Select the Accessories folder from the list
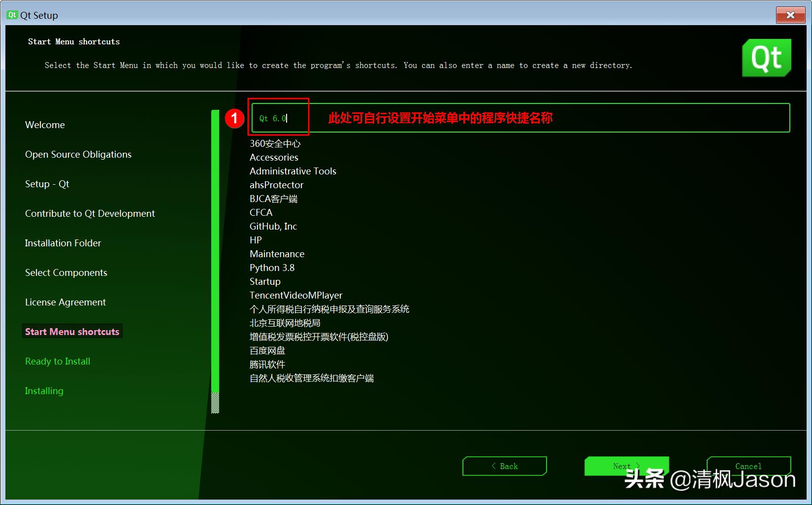The image size is (812, 505). point(274,157)
